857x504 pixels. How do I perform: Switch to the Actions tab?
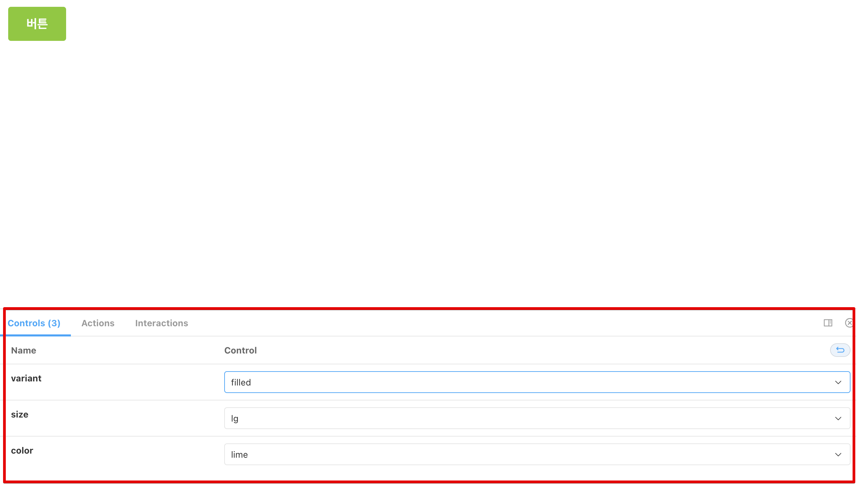[98, 323]
